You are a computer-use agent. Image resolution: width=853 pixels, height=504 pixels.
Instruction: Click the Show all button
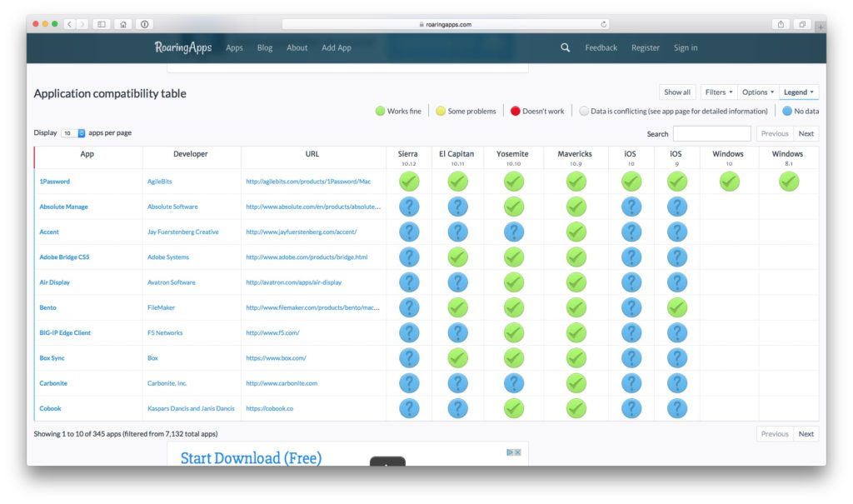click(677, 92)
